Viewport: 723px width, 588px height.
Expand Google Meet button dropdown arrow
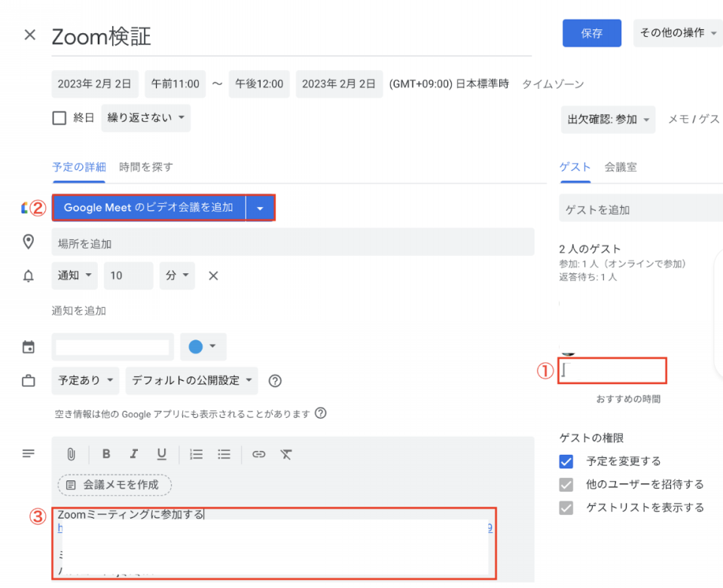tap(260, 208)
